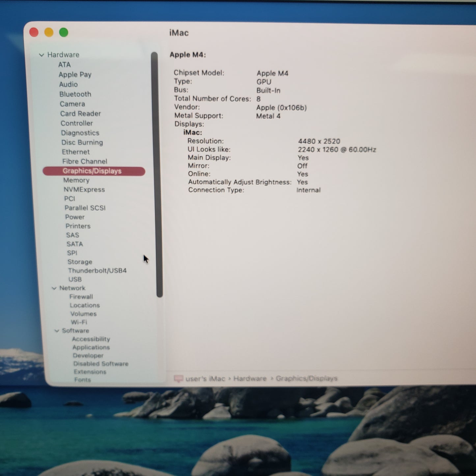476x476 pixels.
Task: Select Power in the Hardware list
Action: point(75,217)
